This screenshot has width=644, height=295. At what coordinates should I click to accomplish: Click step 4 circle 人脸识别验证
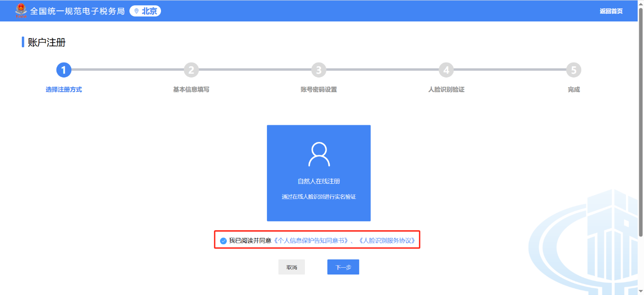click(446, 70)
